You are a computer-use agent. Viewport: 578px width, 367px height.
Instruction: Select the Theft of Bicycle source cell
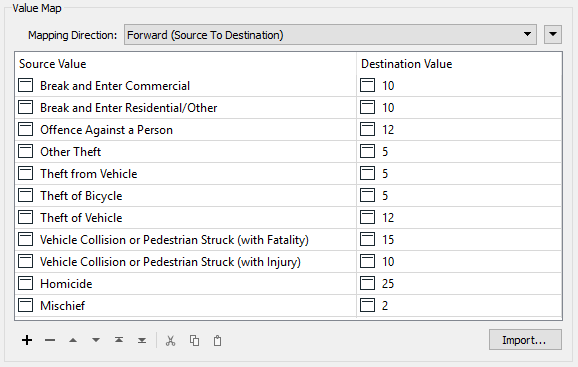coord(185,196)
